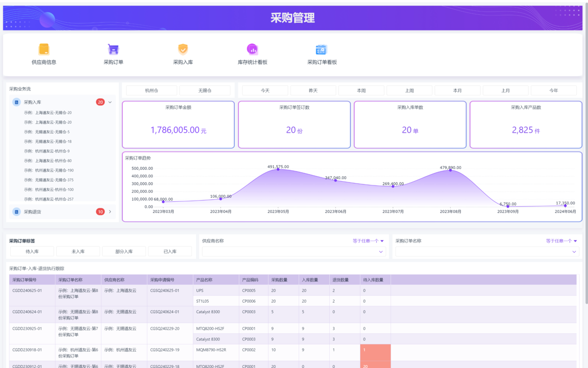
Task: Filter by 无锡仓 warehouse
Action: (x=205, y=90)
